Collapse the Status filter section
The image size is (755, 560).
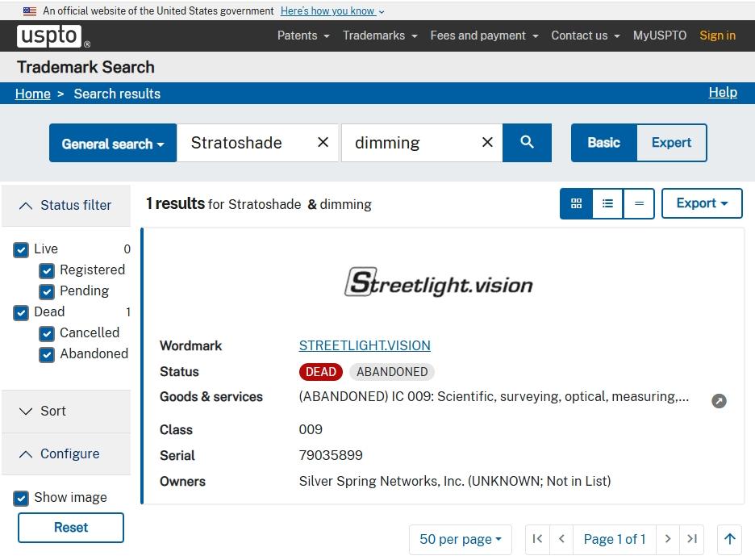(66, 205)
